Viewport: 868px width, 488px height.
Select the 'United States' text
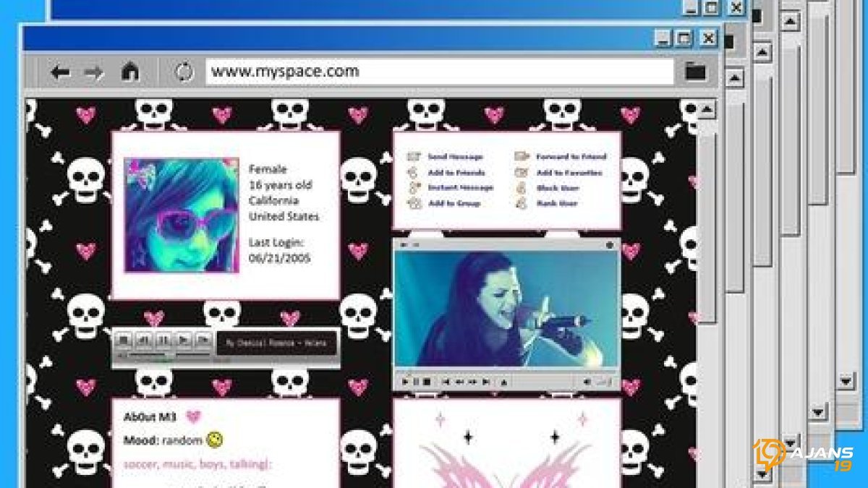click(x=284, y=216)
